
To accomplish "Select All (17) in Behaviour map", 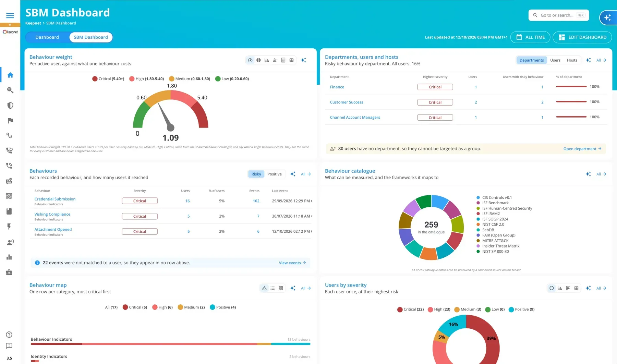I will click(111, 307).
